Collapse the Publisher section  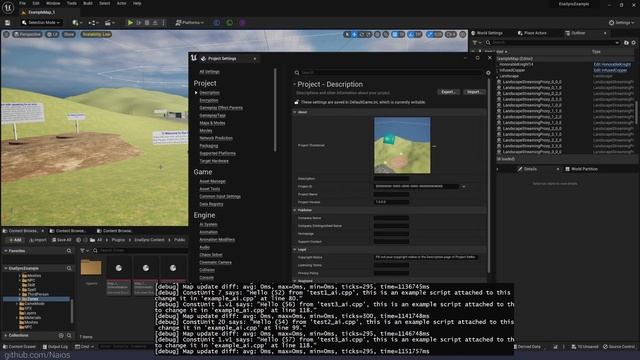pos(295,210)
